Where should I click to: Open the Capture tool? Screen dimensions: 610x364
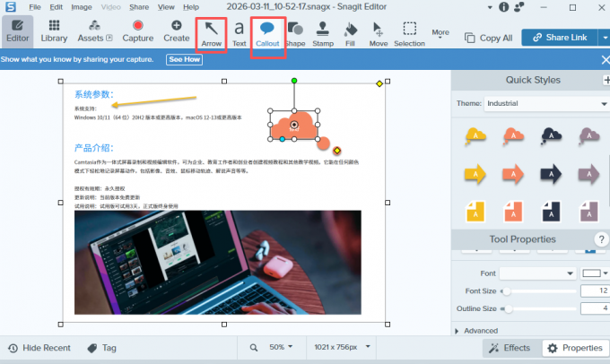coord(137,32)
